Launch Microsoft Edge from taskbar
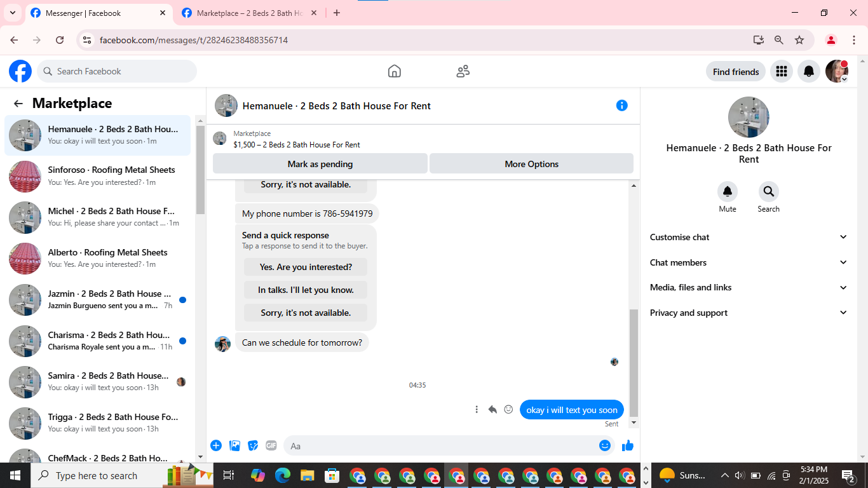The width and height of the screenshot is (868, 488). tap(283, 475)
